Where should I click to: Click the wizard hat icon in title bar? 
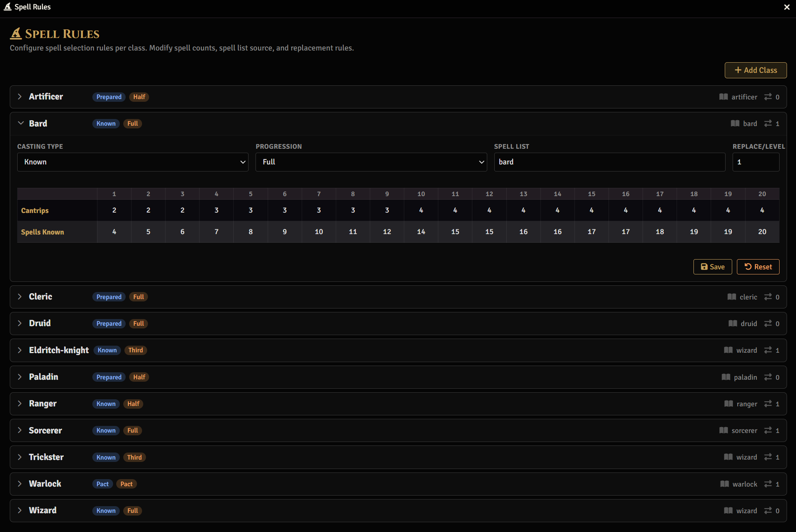click(7, 7)
